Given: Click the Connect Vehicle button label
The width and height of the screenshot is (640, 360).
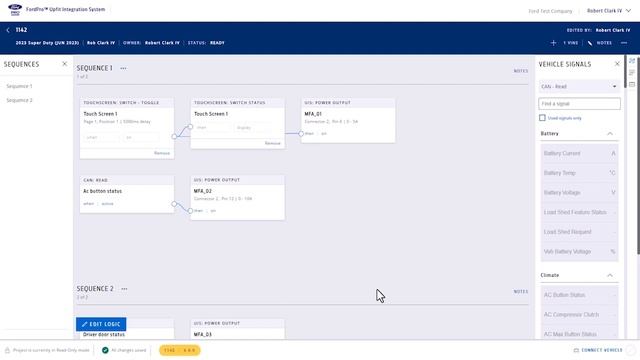Looking at the screenshot, I should click(x=602, y=350).
